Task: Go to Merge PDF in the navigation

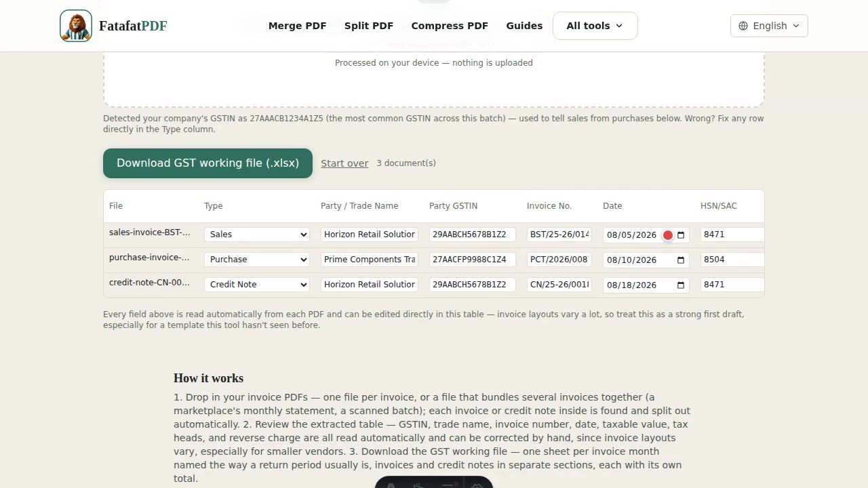Action: [297, 26]
